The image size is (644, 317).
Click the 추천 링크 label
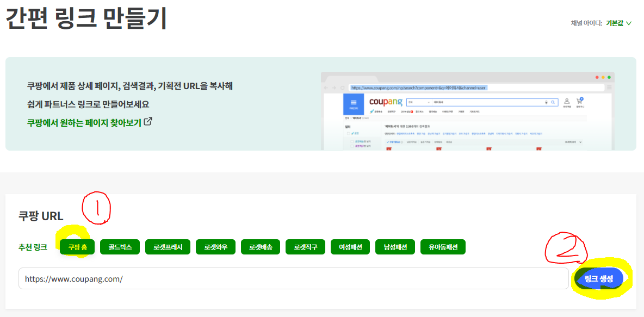click(33, 247)
